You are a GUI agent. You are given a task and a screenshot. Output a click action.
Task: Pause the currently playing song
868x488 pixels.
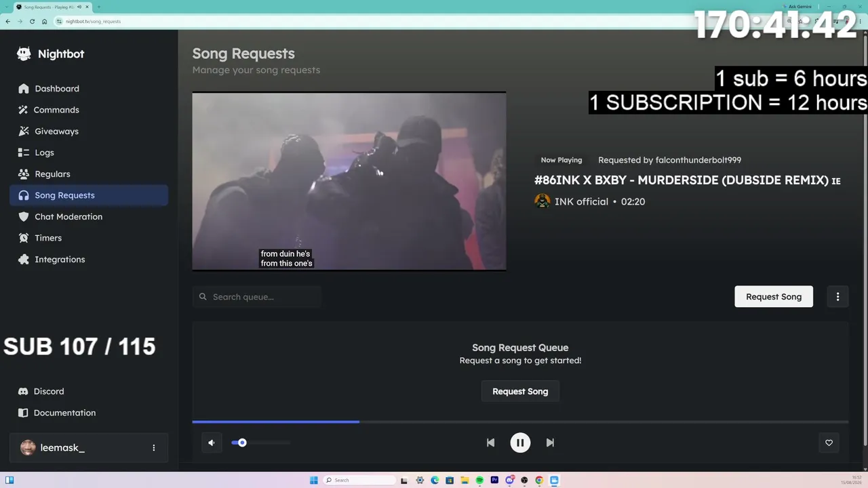point(520,443)
